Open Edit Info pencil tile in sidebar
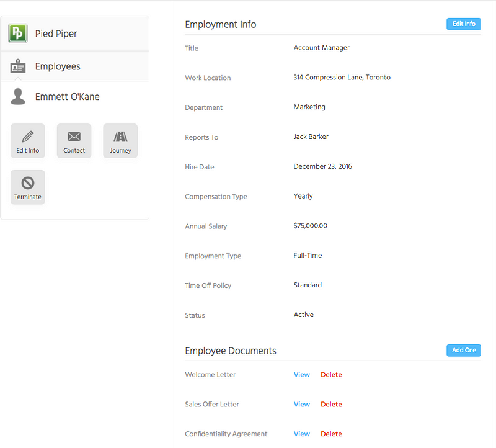Screen dimensions: 496x448 (28, 141)
